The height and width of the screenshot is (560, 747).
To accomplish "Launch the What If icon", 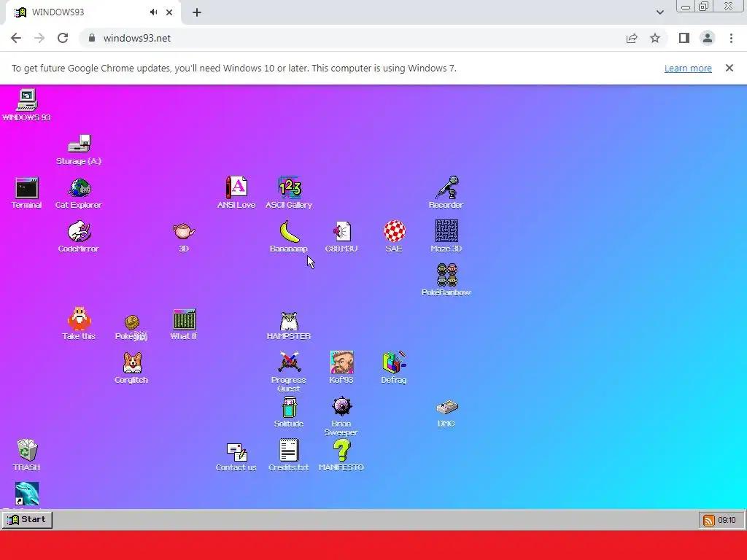I will click(x=184, y=319).
